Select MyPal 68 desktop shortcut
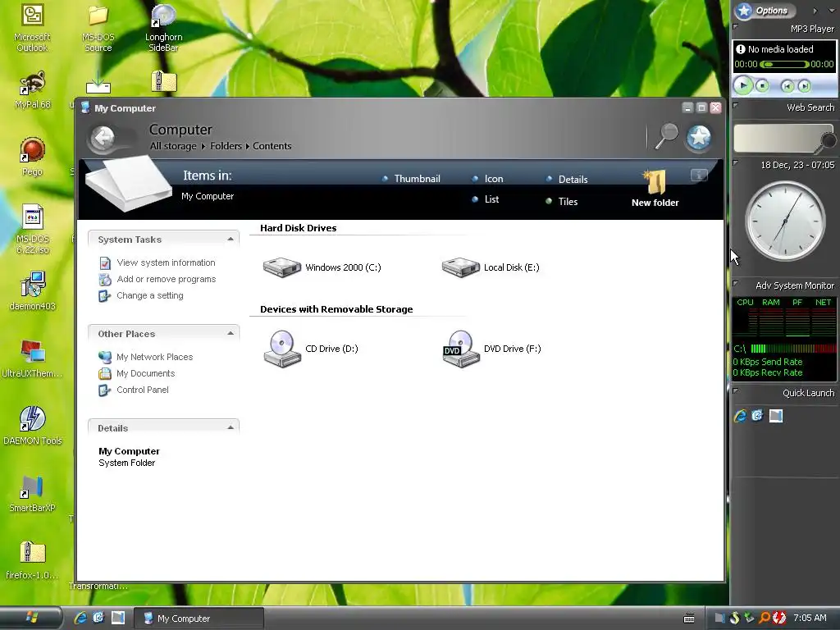Image resolution: width=840 pixels, height=630 pixels. pos(33,89)
